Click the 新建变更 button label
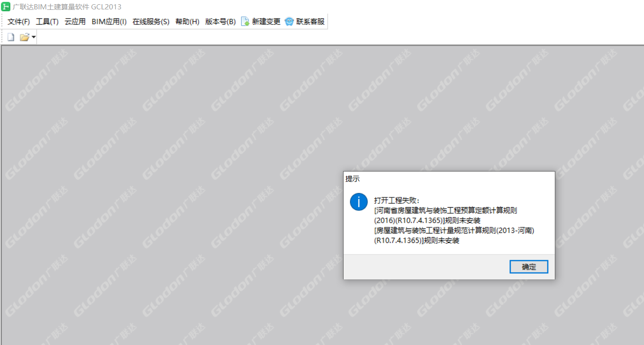The width and height of the screenshot is (644, 345). (266, 22)
